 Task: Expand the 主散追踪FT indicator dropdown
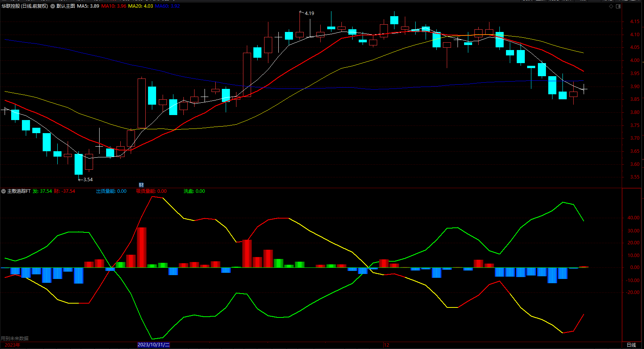pos(3,191)
